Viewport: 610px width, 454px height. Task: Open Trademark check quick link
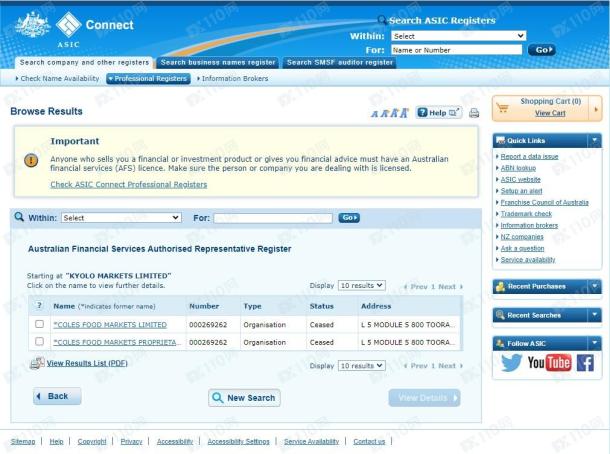526,214
